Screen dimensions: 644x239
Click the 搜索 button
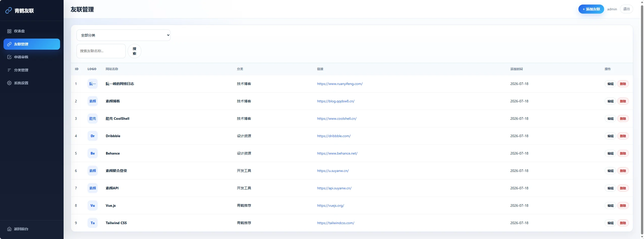point(135,51)
